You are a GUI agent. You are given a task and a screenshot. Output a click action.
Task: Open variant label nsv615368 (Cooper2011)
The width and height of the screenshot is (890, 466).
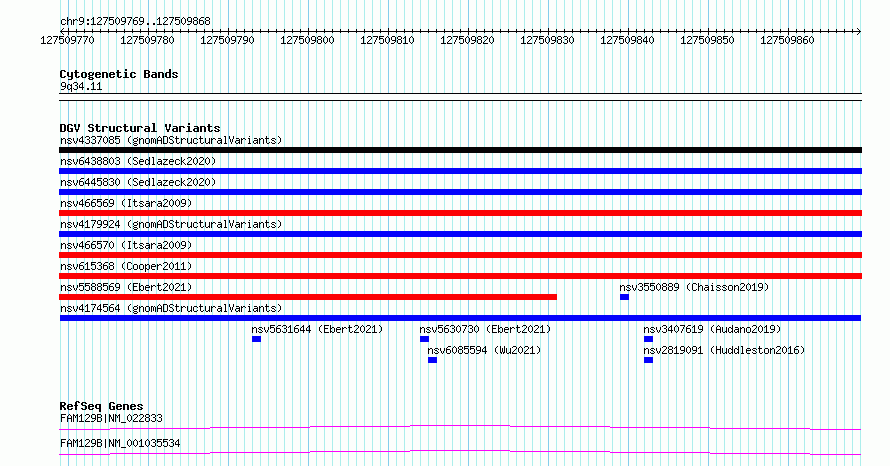[126, 266]
